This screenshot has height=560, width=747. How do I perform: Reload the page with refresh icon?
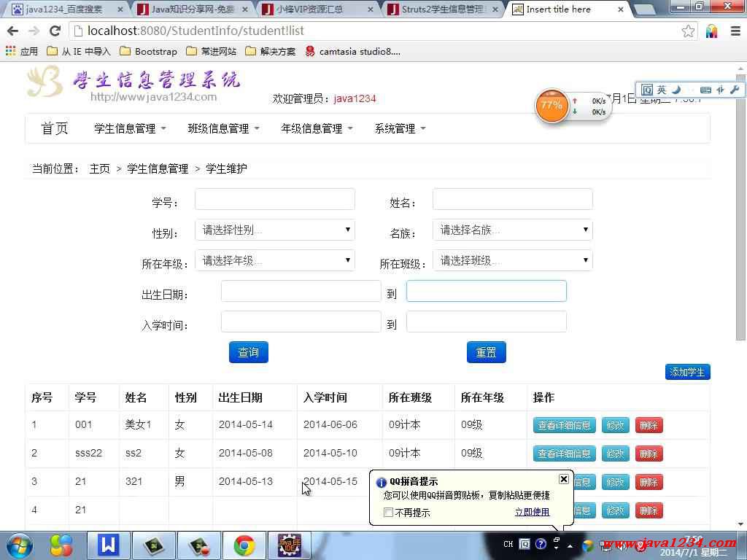(55, 31)
